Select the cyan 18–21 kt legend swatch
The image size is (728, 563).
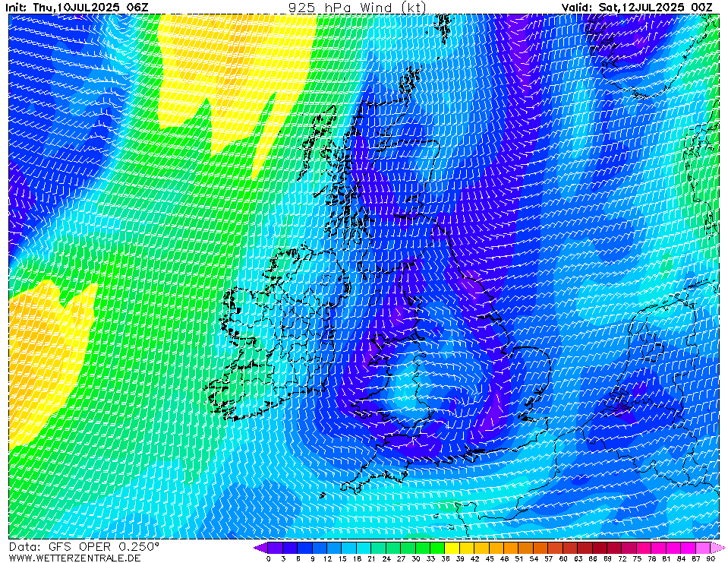364,548
